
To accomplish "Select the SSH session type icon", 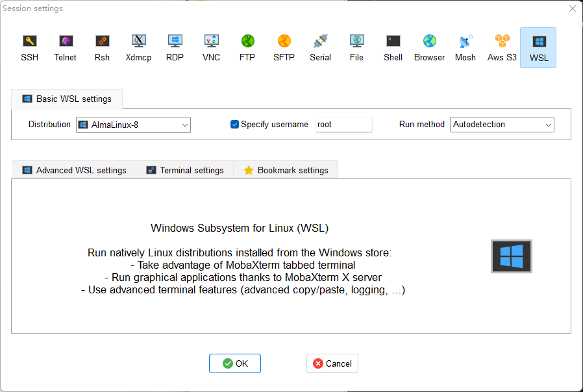I will (29, 47).
